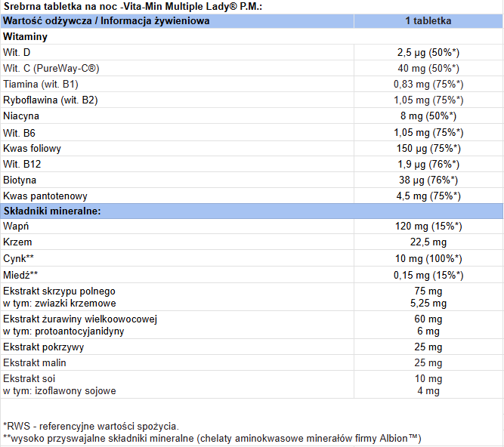This screenshot has height=447, width=504.
Task: Select header 'Wartość odżywcza / Informacja żywieniowa'
Action: pyautogui.click(x=106, y=21)
